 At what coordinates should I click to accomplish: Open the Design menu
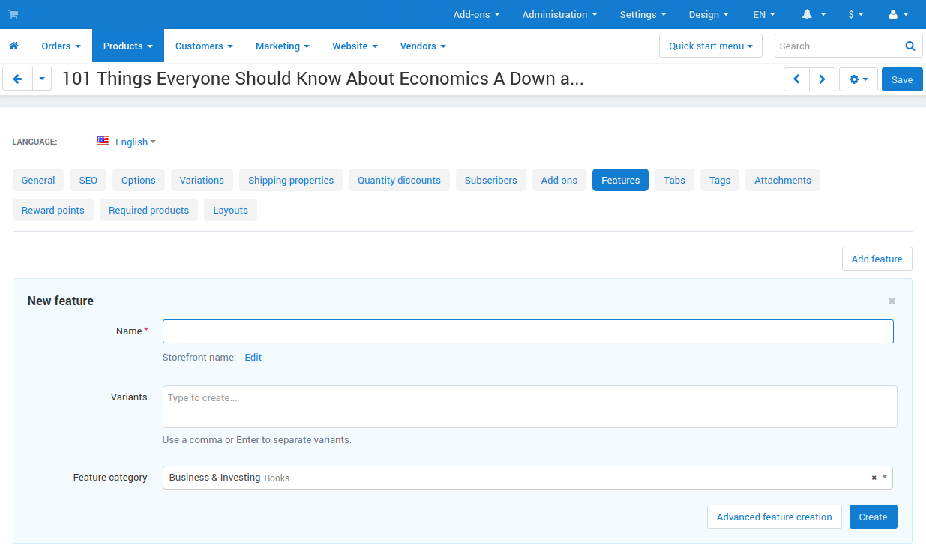tap(709, 14)
